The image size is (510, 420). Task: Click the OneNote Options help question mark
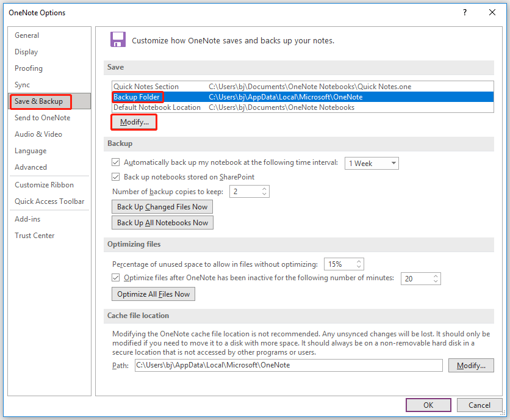tap(464, 12)
